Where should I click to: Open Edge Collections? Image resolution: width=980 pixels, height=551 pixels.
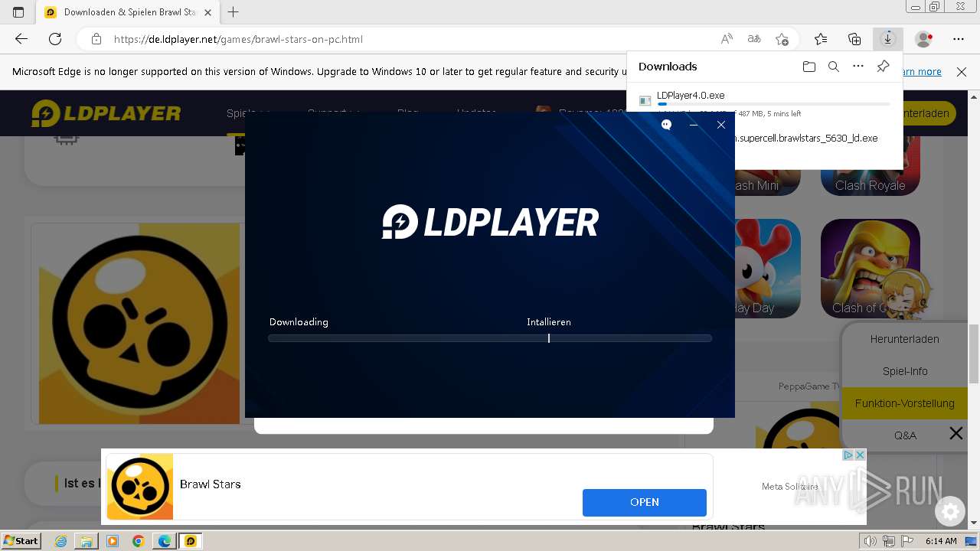click(x=854, y=39)
